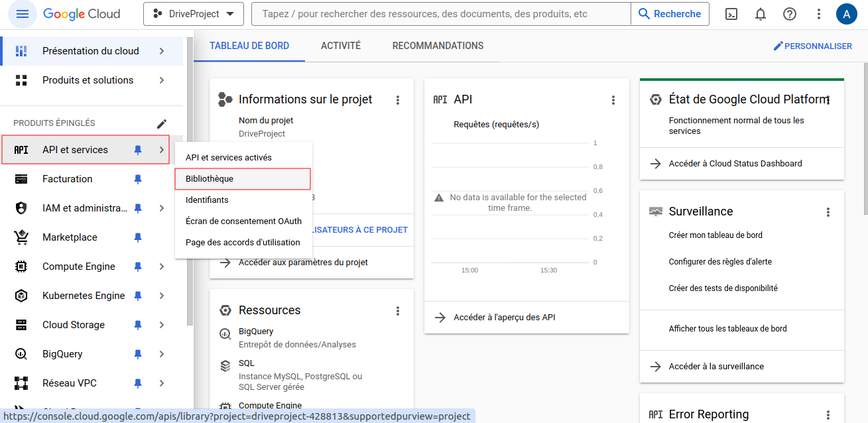Image resolution: width=868 pixels, height=423 pixels.
Task: Open your account avatar menu
Action: 847,13
